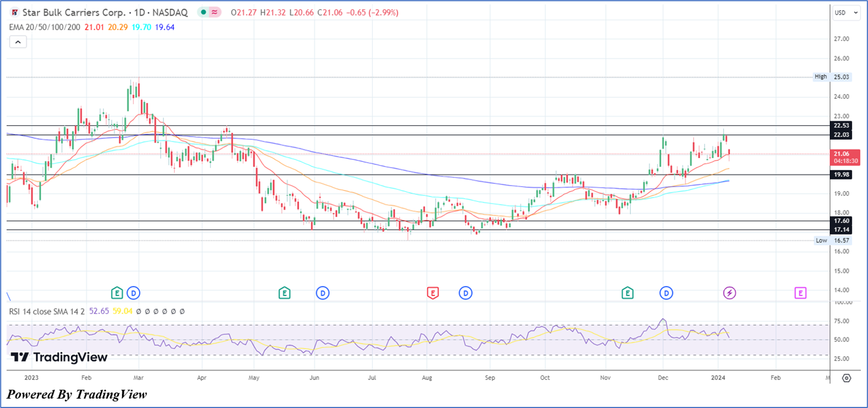Click the dividend D marker near June
The image size is (868, 408).
tap(322, 293)
